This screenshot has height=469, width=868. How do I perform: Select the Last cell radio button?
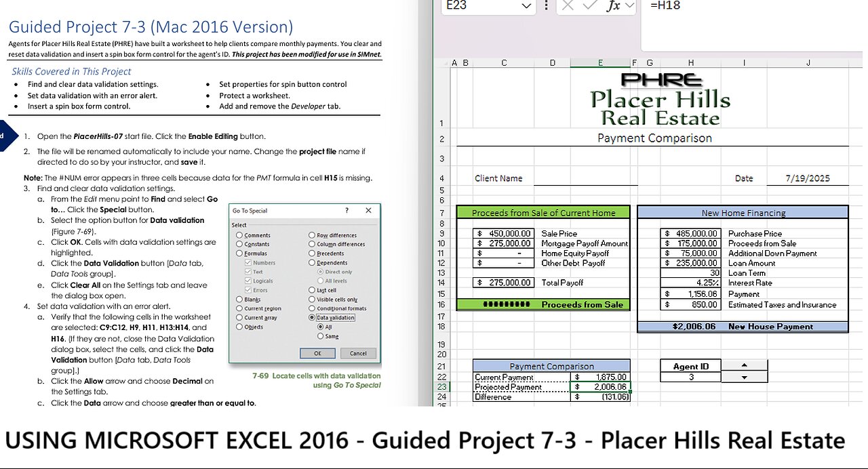tap(312, 290)
